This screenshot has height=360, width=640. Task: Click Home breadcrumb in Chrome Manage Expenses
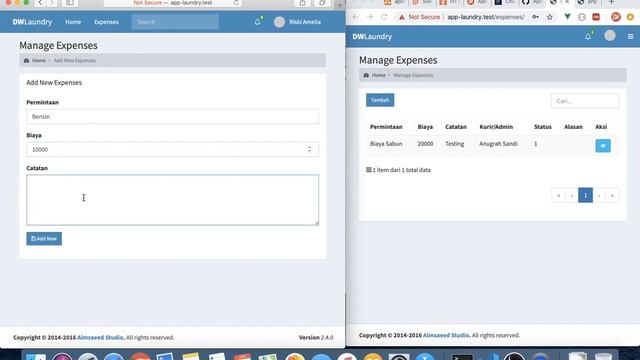click(x=378, y=75)
